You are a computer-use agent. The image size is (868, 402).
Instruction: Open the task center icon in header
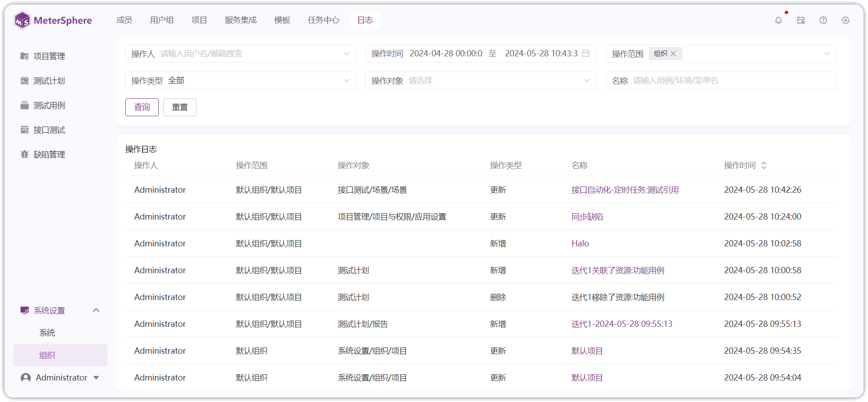(801, 20)
